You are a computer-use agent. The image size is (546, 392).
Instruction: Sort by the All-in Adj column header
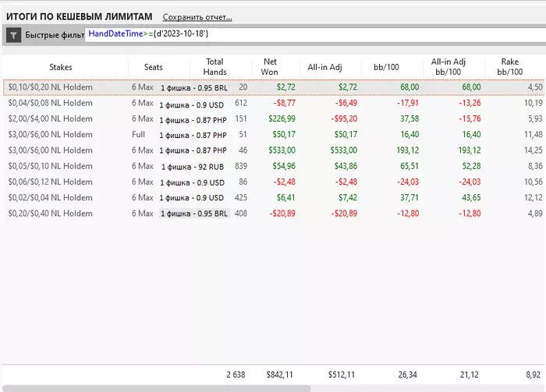pos(324,67)
